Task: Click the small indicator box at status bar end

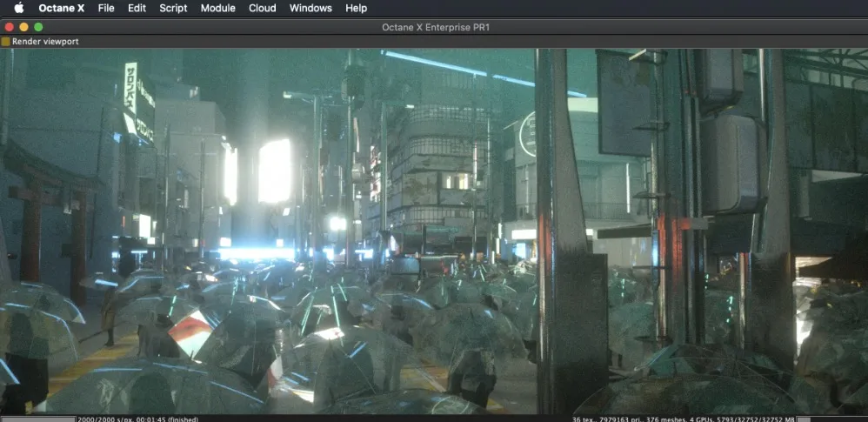Action: click(804, 419)
